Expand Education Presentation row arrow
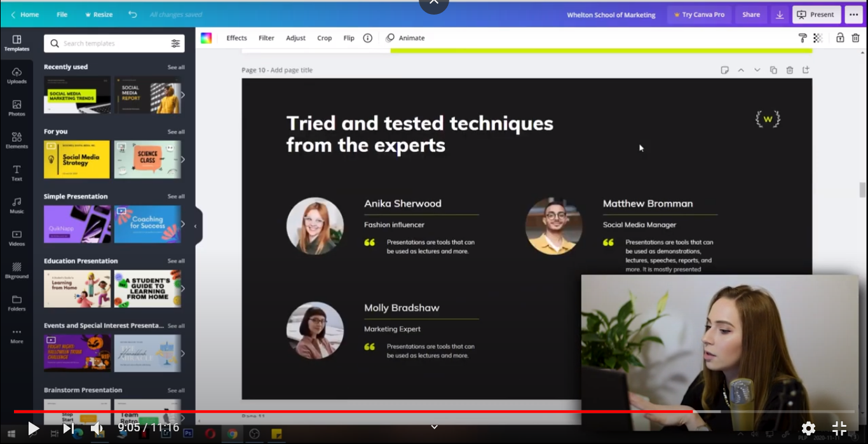Screen dimensions: 868x444 183,289
